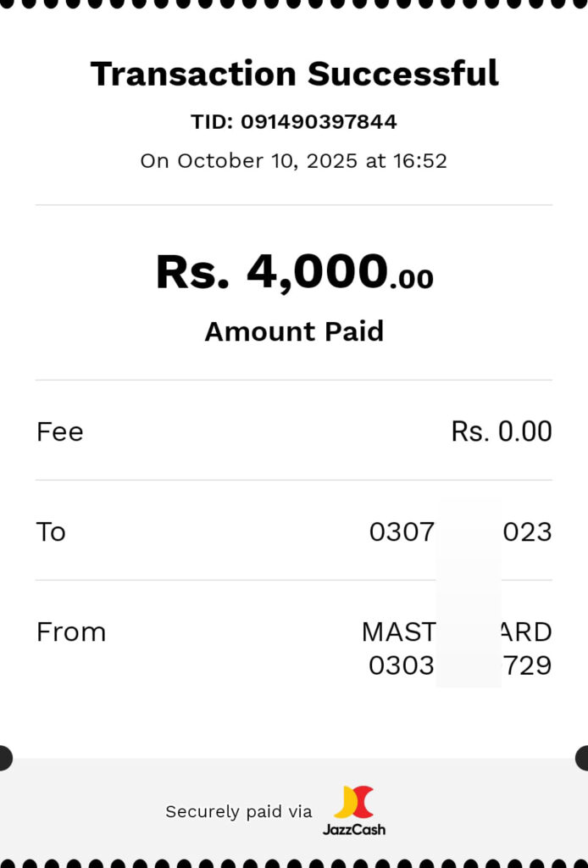Select the Transaction Successful heading

click(294, 74)
